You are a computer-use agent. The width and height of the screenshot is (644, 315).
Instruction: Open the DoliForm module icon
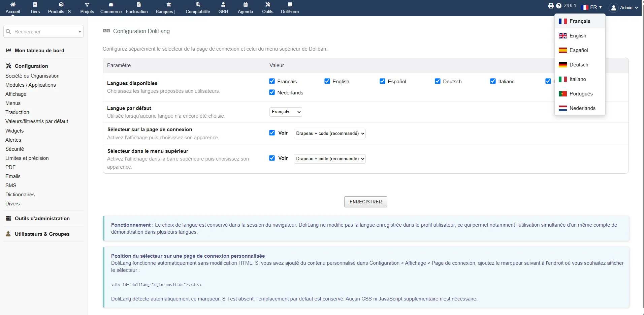pos(290,4)
